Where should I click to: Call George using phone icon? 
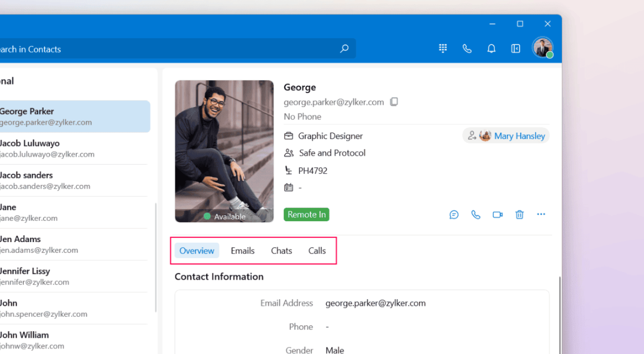coord(476,214)
